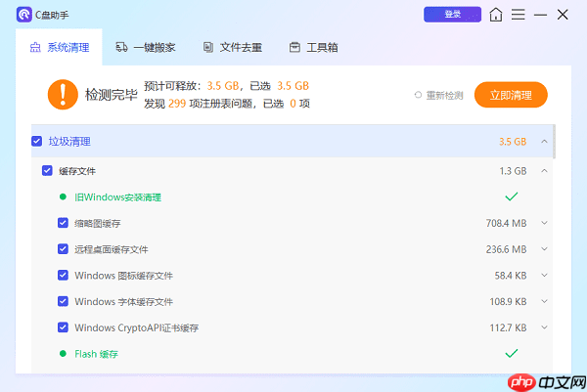Collapse the 缓存文件 group chevron
587x392 pixels.
pyautogui.click(x=544, y=171)
